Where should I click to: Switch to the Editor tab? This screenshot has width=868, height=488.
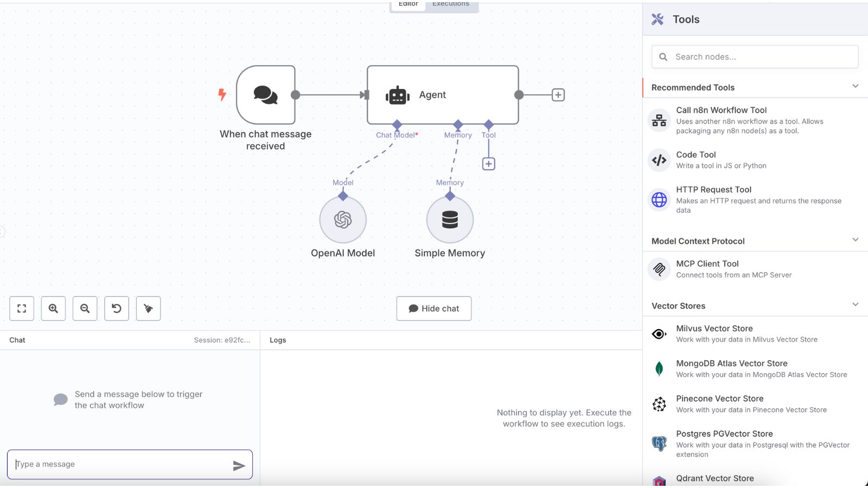[408, 4]
